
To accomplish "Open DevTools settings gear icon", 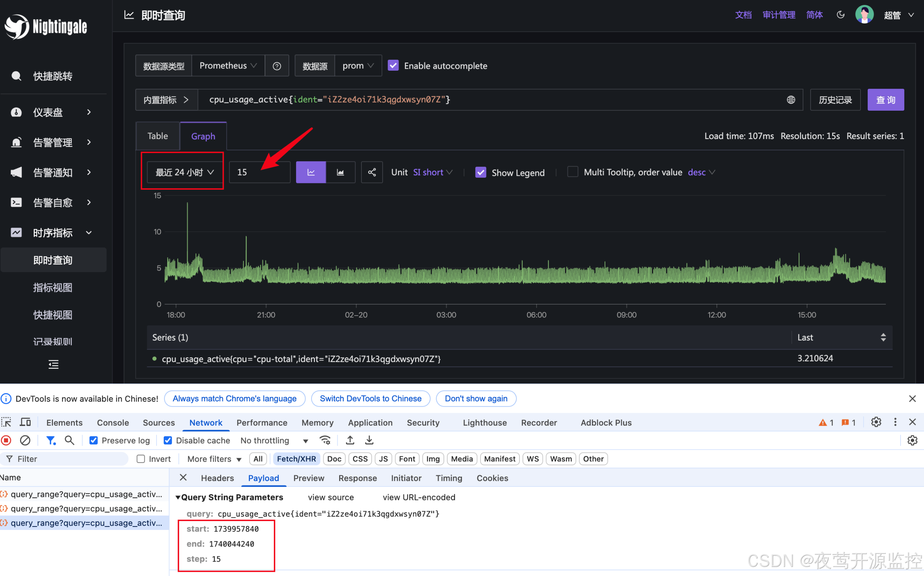I will [x=876, y=422].
